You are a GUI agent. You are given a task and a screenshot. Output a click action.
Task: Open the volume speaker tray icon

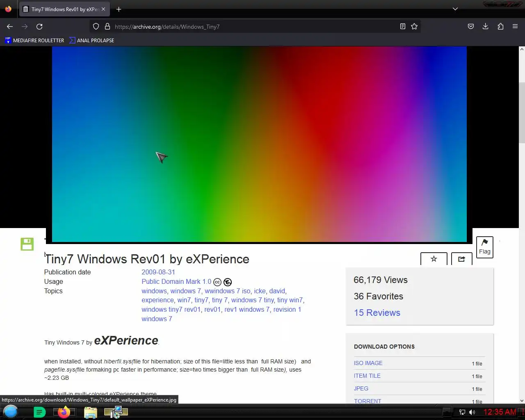click(472, 412)
